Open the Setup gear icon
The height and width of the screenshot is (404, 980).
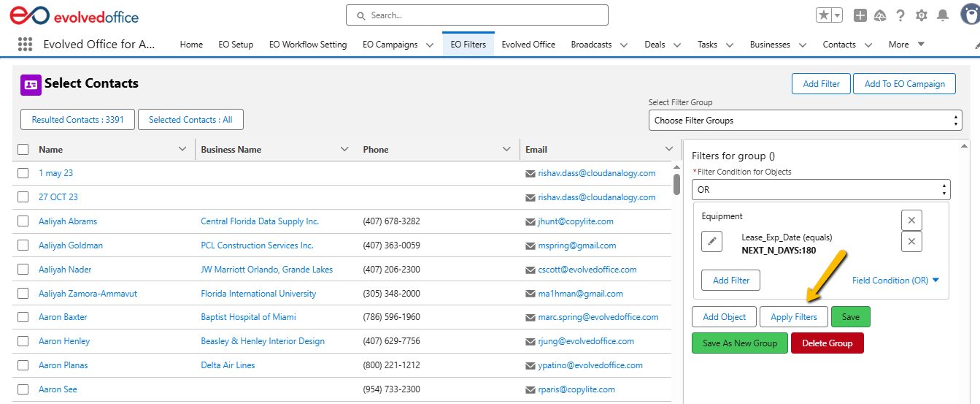922,15
